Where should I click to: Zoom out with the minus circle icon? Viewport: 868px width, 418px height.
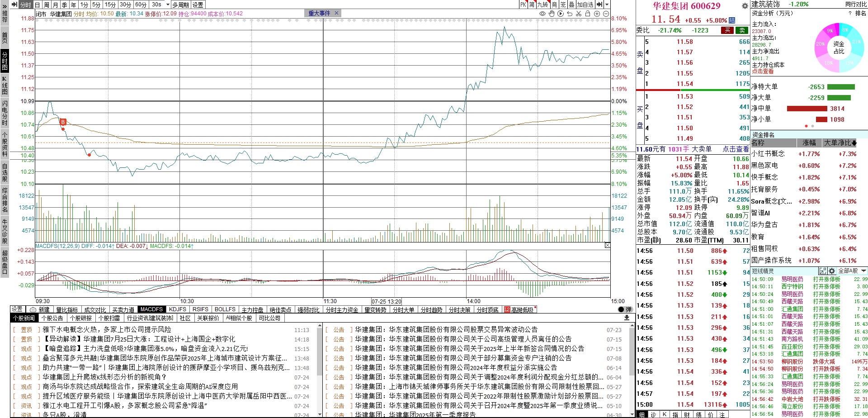pos(606,14)
